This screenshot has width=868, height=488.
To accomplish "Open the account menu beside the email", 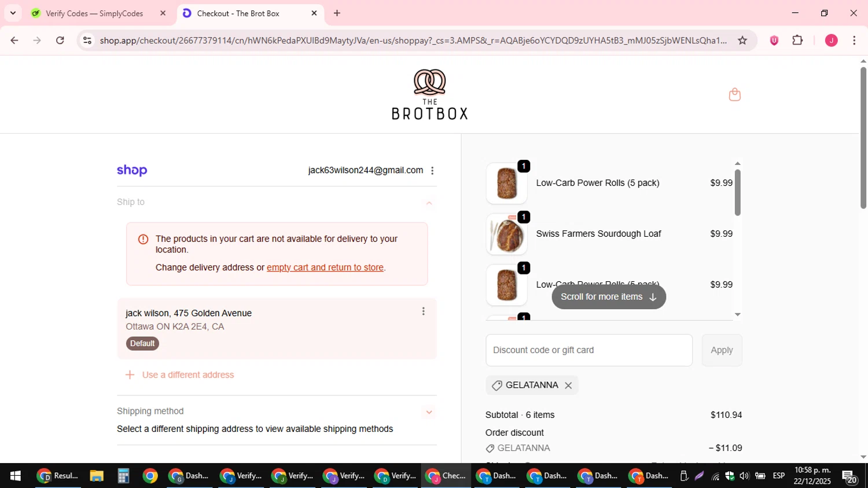I will (432, 171).
